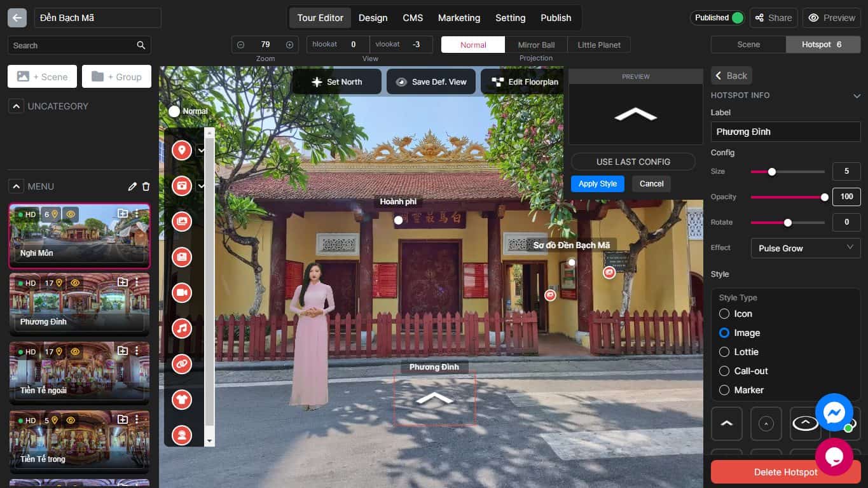Choose the link hotspot icon
The image size is (868, 488).
[182, 364]
